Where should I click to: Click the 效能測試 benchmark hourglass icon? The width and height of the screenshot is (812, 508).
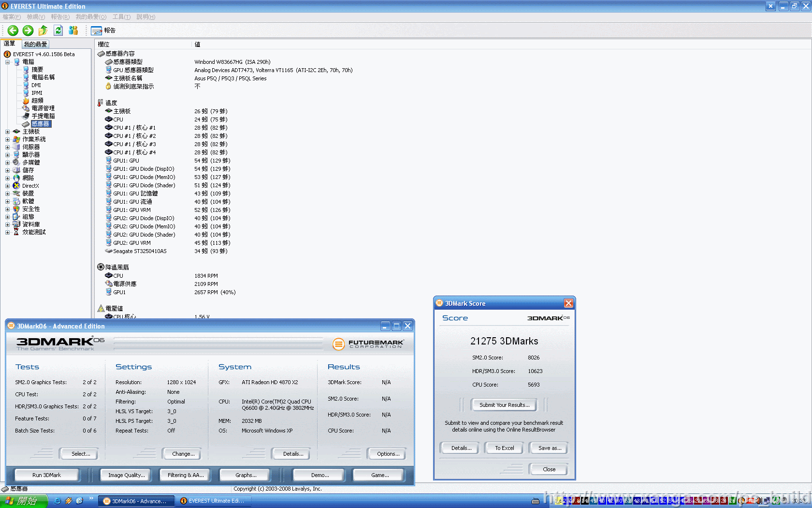(x=16, y=232)
